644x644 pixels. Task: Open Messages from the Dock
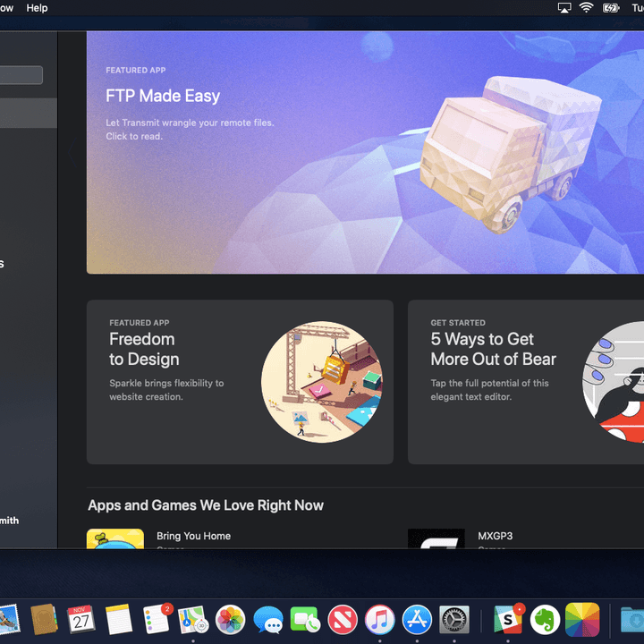(267, 619)
